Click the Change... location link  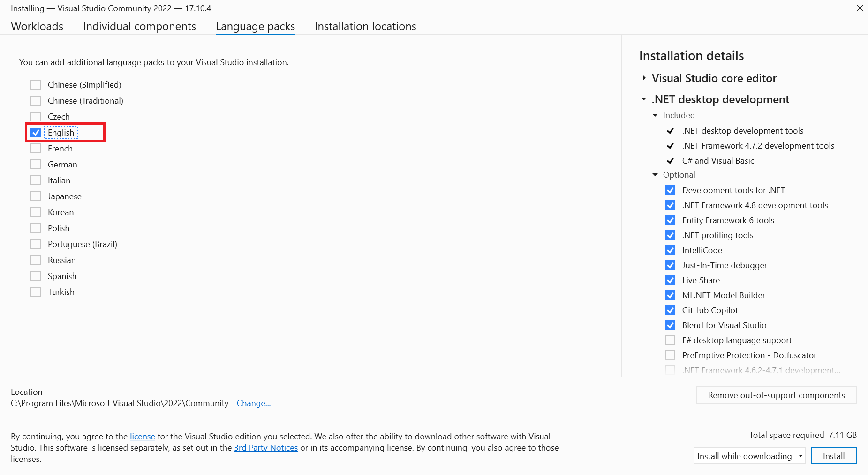click(x=254, y=403)
